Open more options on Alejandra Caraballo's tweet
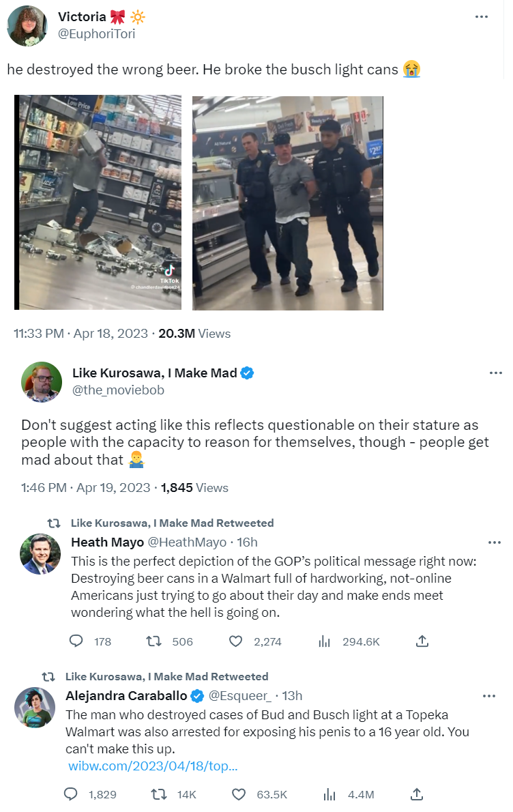This screenshot has height=812, width=513. pos(489,696)
